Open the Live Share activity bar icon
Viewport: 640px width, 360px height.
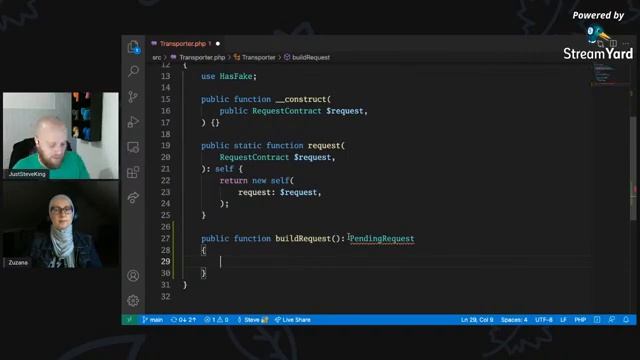point(133,198)
